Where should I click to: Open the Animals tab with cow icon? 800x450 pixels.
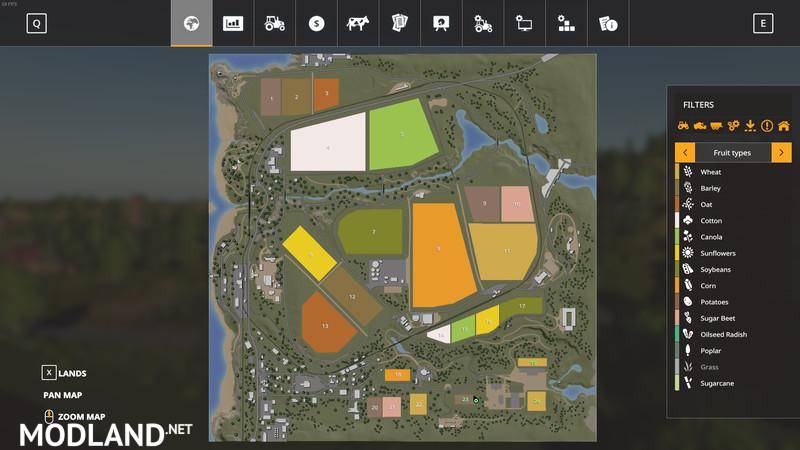[x=358, y=23]
